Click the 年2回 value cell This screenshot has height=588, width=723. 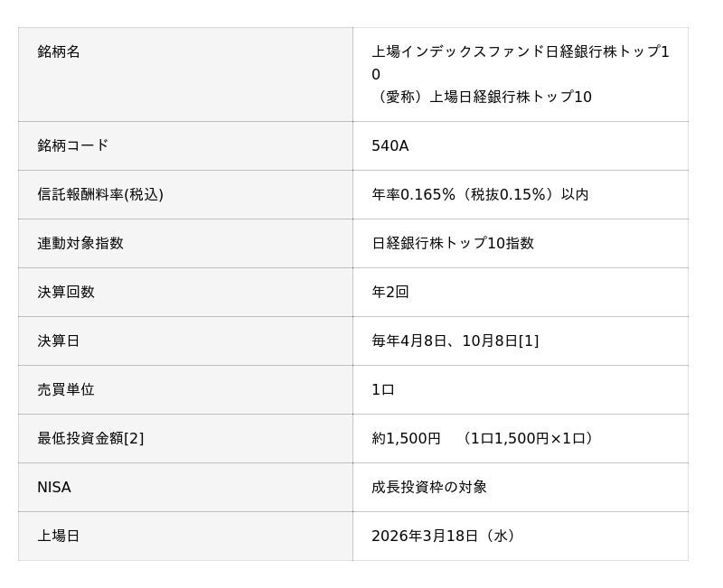[390, 292]
